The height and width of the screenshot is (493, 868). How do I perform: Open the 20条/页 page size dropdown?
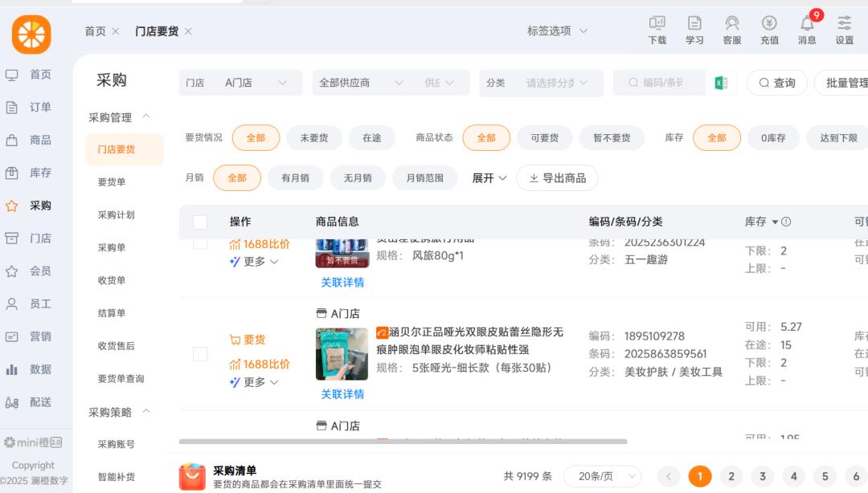point(602,476)
